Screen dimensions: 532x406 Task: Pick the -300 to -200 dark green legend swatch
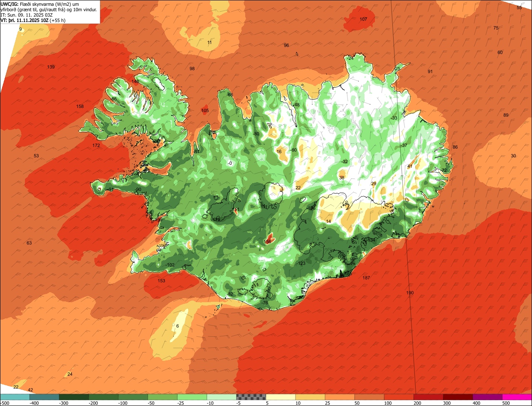click(x=74, y=397)
